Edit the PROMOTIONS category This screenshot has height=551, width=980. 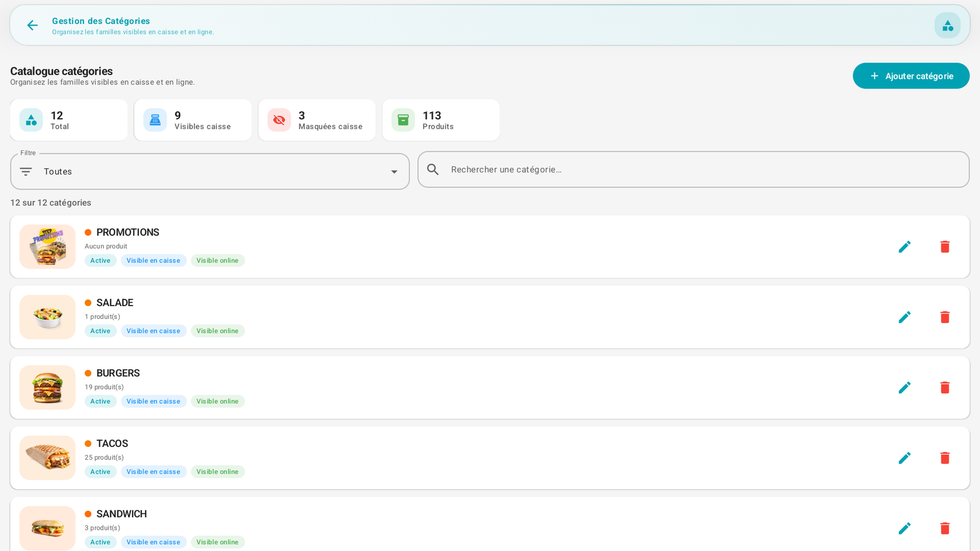pos(905,247)
